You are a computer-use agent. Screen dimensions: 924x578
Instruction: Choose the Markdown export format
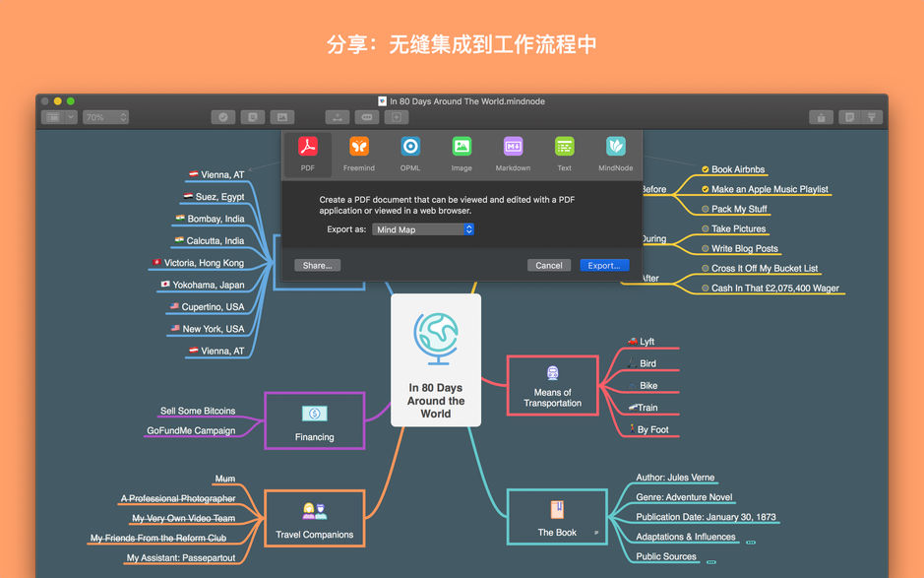click(x=513, y=155)
